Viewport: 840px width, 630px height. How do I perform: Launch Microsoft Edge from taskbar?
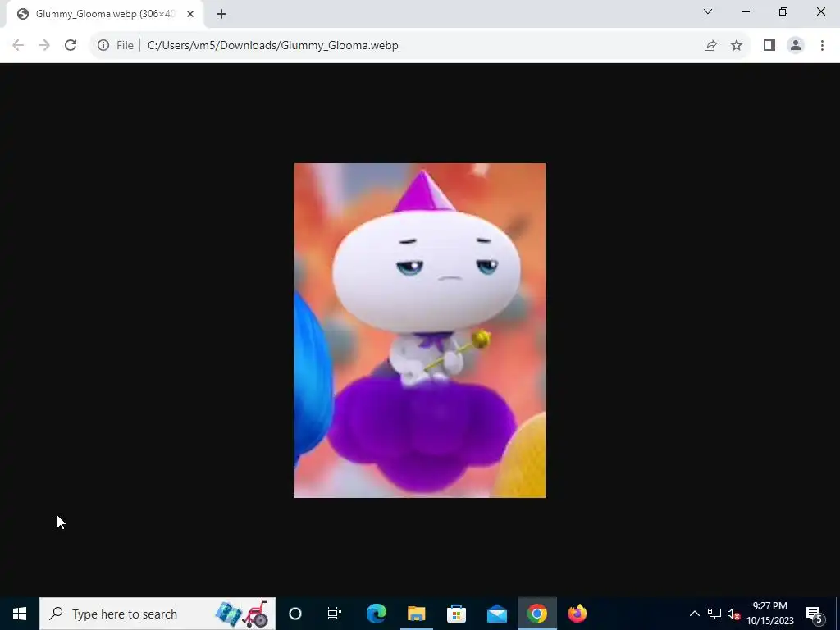click(x=377, y=614)
